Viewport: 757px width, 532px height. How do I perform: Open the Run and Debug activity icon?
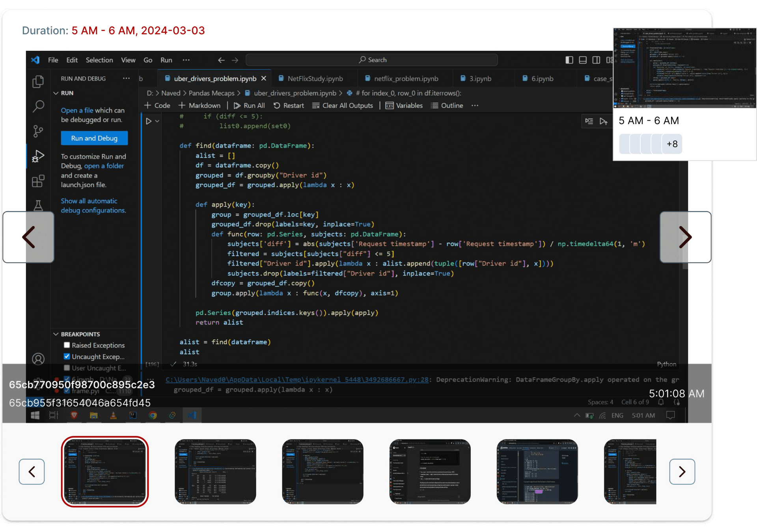tap(38, 156)
